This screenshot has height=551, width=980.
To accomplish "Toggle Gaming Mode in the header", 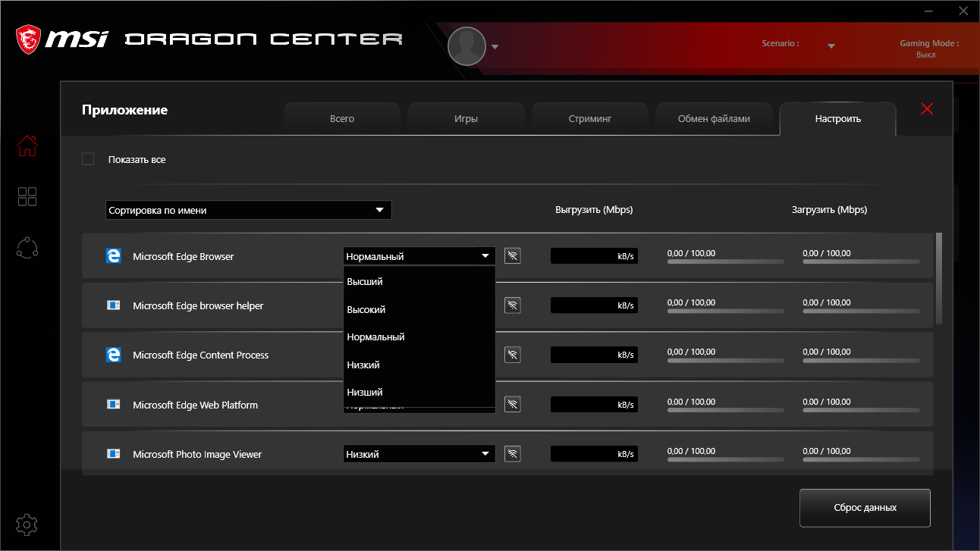I will pyautogui.click(x=928, y=49).
